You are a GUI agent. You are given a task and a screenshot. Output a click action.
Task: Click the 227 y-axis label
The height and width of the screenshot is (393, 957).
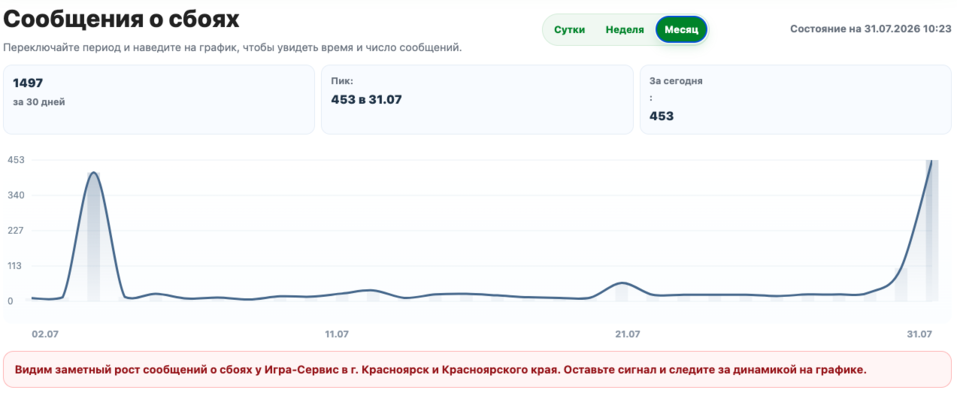pos(15,231)
